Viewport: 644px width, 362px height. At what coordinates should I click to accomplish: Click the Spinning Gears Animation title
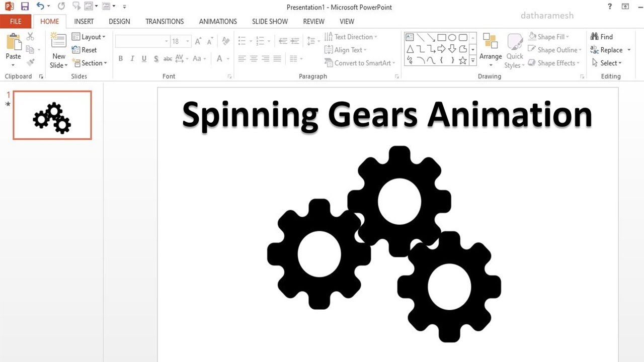[386, 115]
